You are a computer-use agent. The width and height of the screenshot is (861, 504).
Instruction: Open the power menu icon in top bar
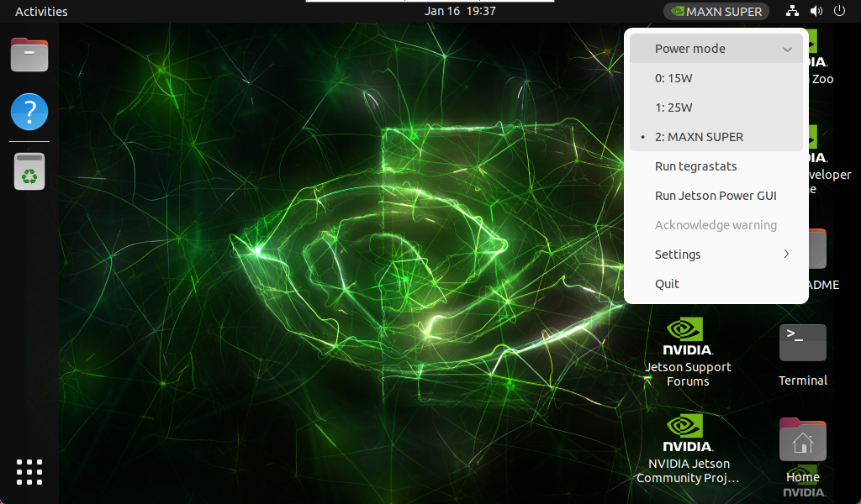pos(840,11)
